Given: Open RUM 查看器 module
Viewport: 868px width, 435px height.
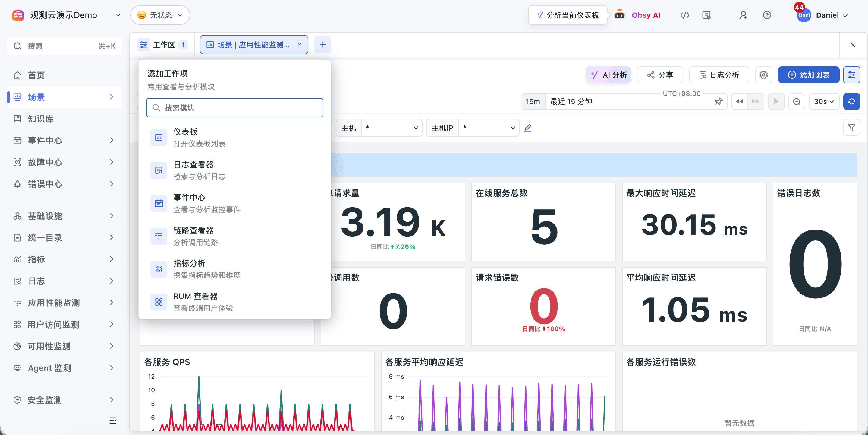Looking at the screenshot, I should [234, 302].
